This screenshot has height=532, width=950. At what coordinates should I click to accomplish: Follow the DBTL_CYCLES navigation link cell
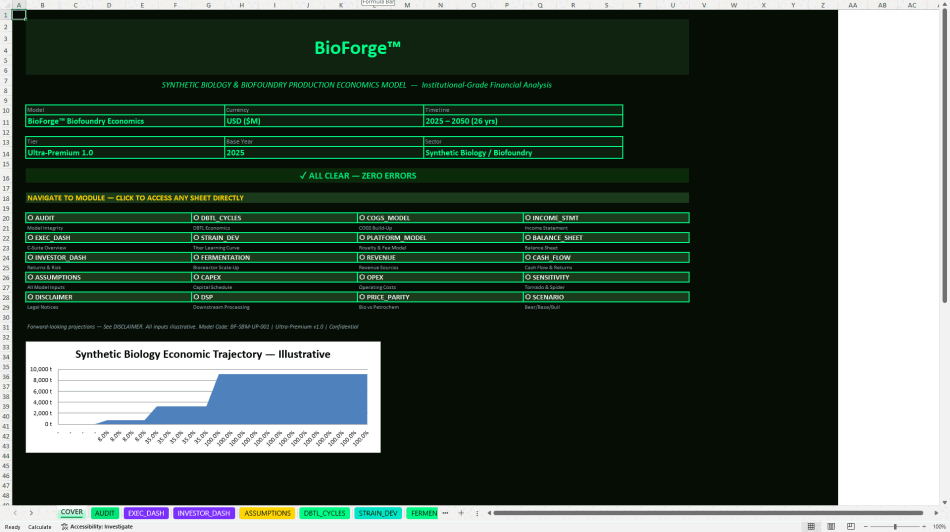pyautogui.click(x=274, y=218)
